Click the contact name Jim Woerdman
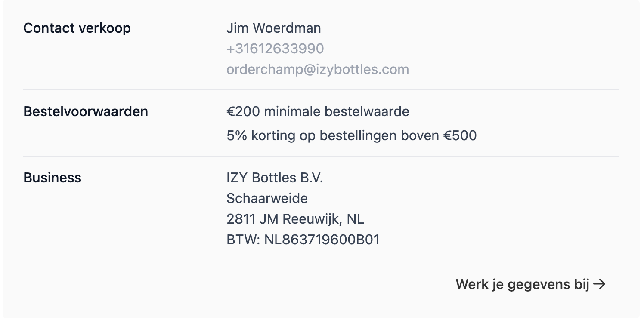Image resolution: width=644 pixels, height=320 pixels. pos(273,28)
